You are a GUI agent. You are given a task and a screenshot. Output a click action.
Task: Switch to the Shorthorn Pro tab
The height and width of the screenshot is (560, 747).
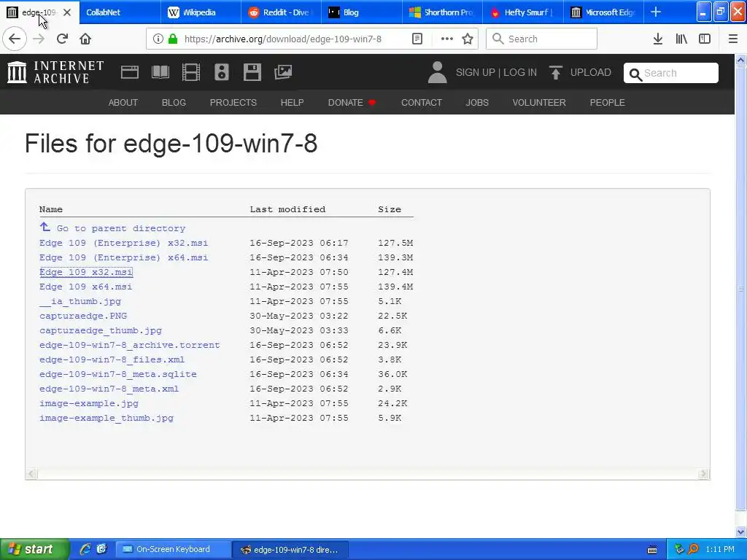442,12
